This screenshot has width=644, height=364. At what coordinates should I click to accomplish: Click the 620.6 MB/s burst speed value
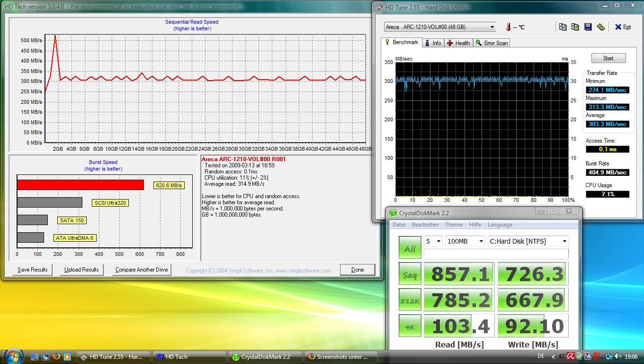tap(169, 185)
